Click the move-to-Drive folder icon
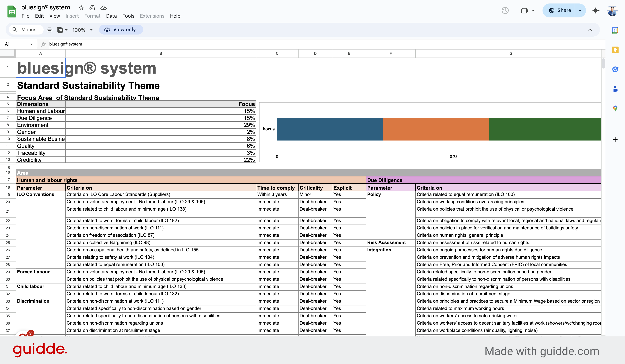Viewport: 625px width, 364px height. pos(92,8)
